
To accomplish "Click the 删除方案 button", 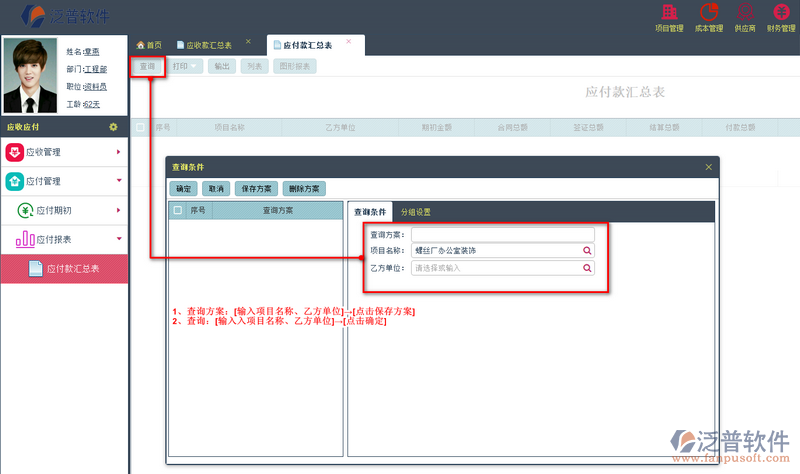I will click(304, 189).
